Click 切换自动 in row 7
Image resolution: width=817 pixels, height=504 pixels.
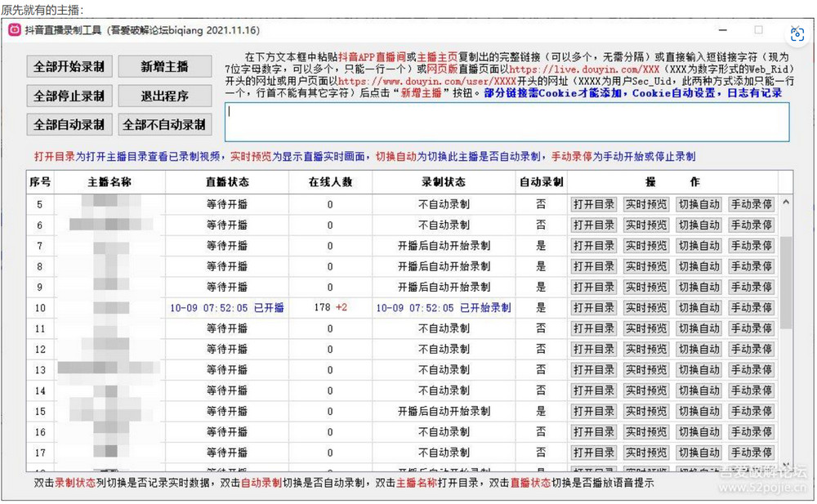point(699,246)
